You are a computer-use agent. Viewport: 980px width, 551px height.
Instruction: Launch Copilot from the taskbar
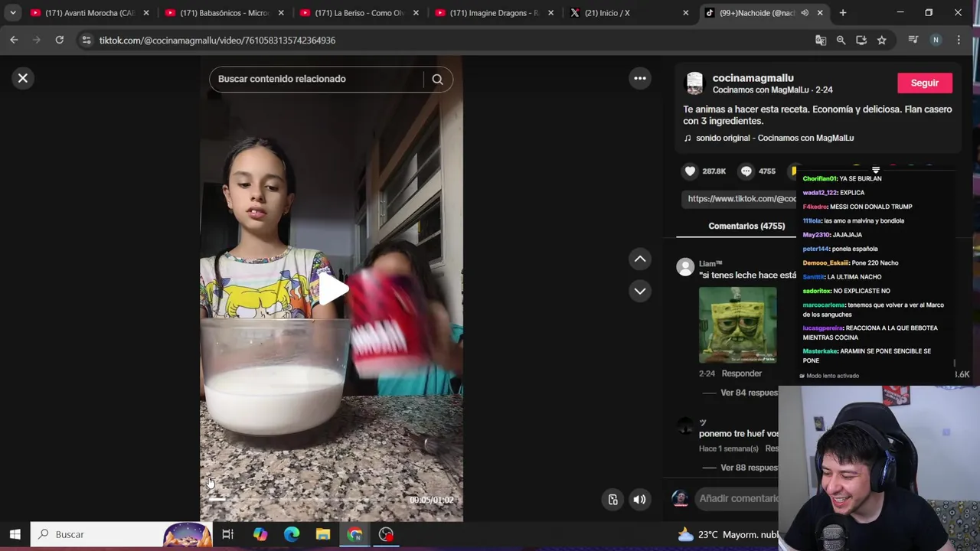pyautogui.click(x=260, y=534)
